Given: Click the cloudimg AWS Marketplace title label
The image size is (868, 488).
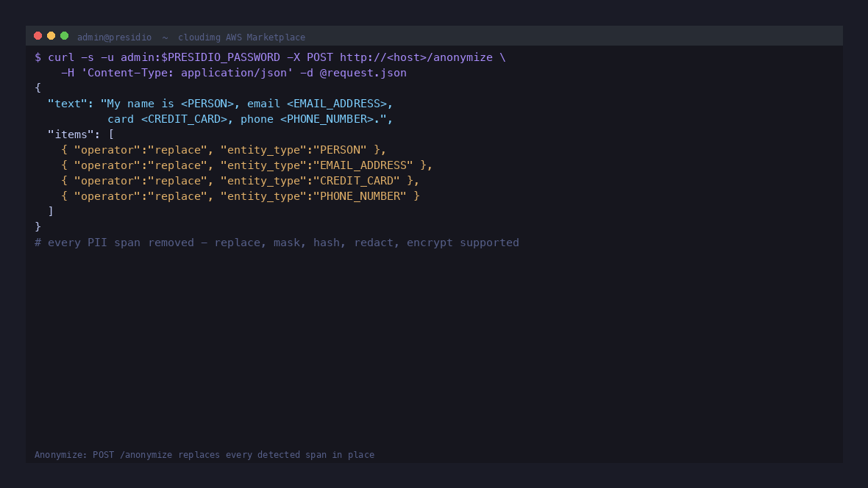Looking at the screenshot, I should pos(241,37).
